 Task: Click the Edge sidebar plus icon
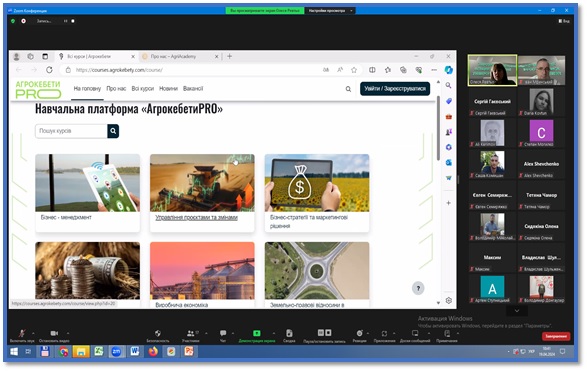click(448, 203)
